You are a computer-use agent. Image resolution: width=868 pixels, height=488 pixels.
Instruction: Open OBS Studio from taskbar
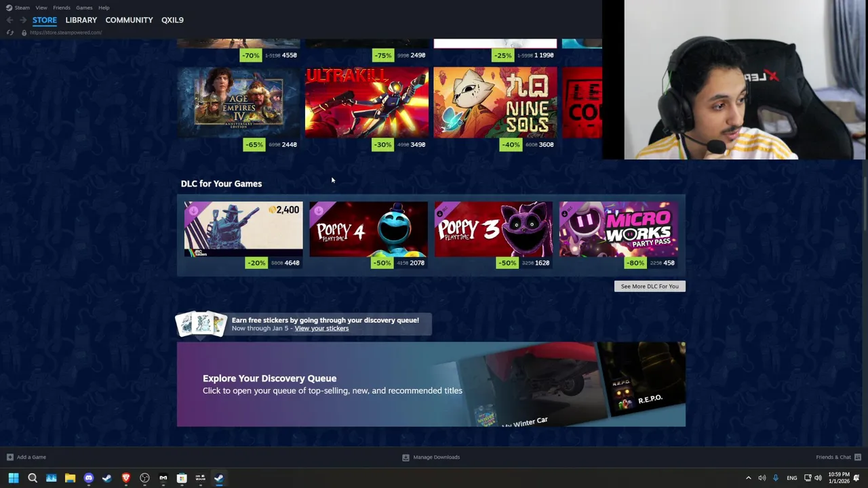tap(144, 479)
